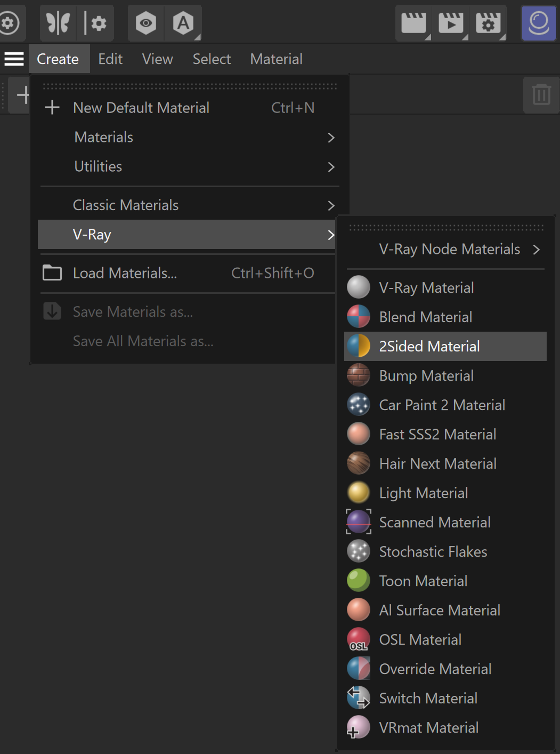Image resolution: width=560 pixels, height=754 pixels.
Task: Create a Fast SSS2 Material
Action: coord(445,435)
